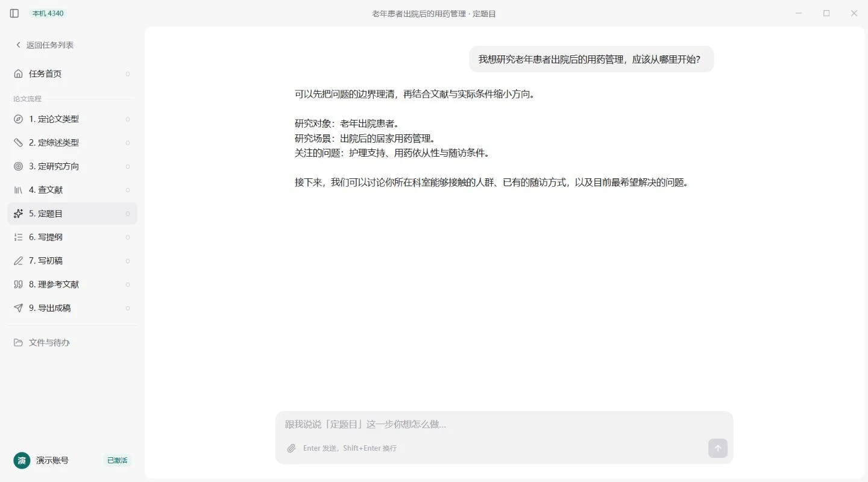Open step 1. 定论文类型
Viewport: 868px width, 482px height.
[x=72, y=119]
